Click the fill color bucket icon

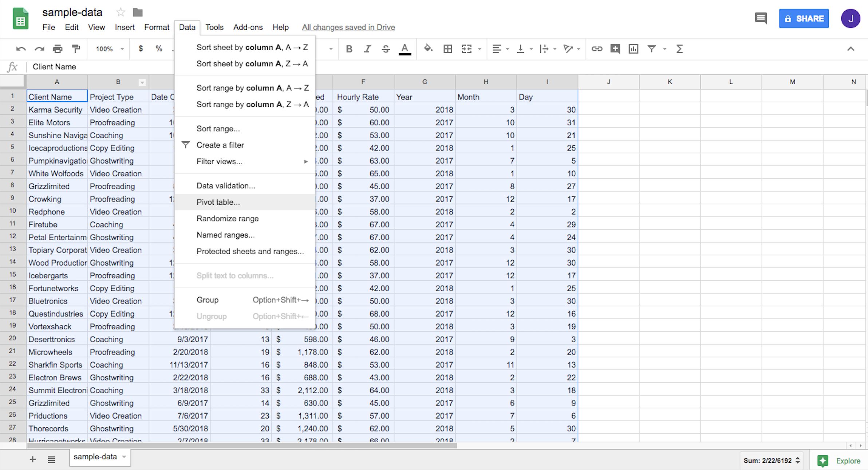pyautogui.click(x=428, y=48)
